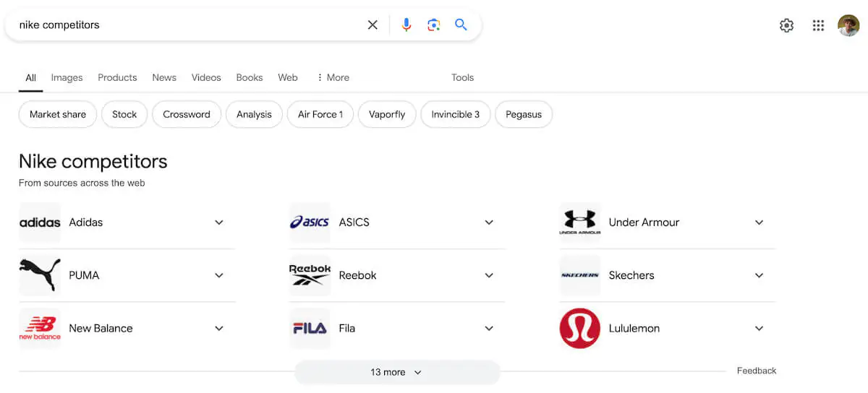Select the Air Force 1 chip
The width and height of the screenshot is (868, 393).
320,114
